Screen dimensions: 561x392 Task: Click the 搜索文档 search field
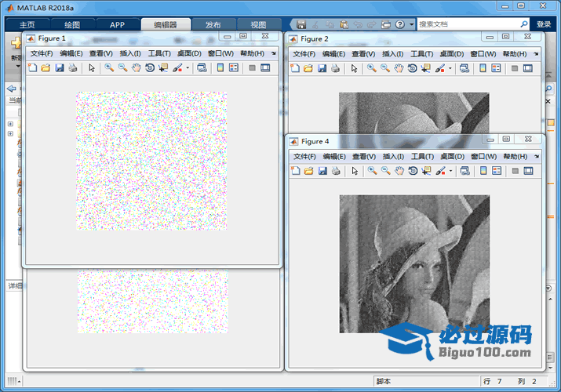click(468, 24)
